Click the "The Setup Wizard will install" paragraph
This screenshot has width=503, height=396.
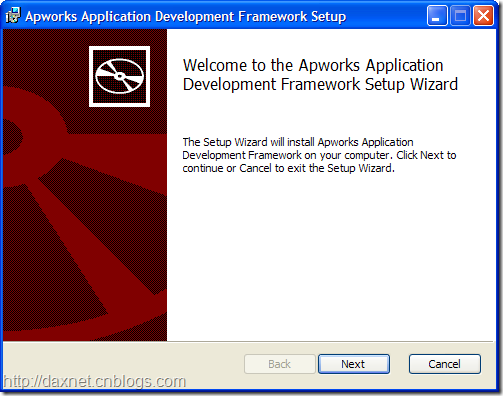(319, 155)
